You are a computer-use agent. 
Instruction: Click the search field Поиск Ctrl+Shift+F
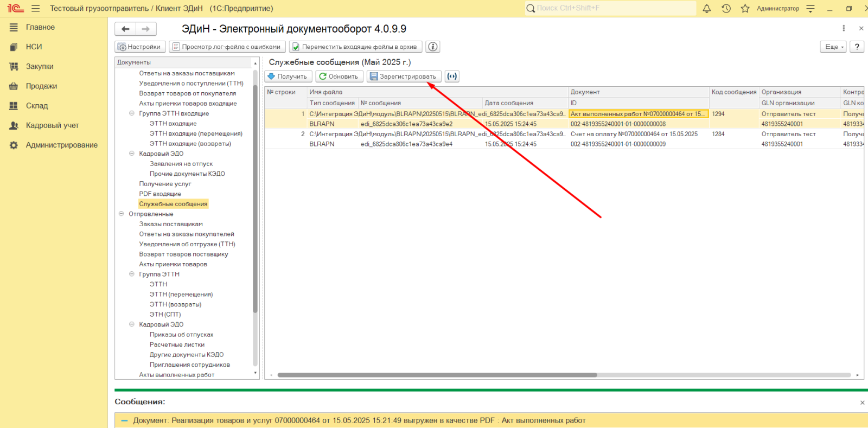[610, 8]
